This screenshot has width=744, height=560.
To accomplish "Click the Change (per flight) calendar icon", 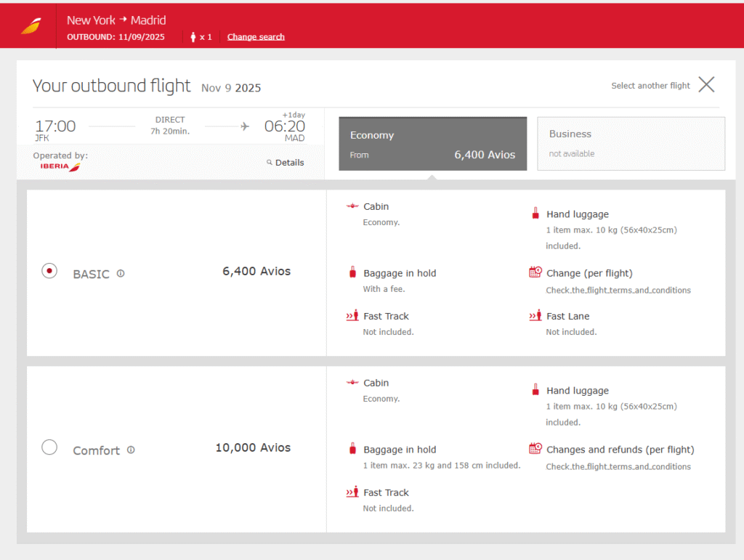I will 535,272.
